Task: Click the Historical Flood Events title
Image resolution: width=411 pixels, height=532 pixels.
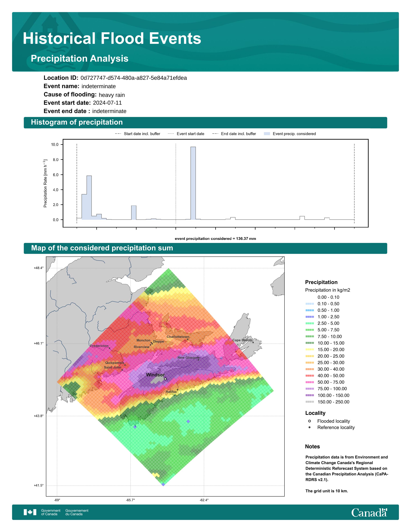Action: [112, 39]
